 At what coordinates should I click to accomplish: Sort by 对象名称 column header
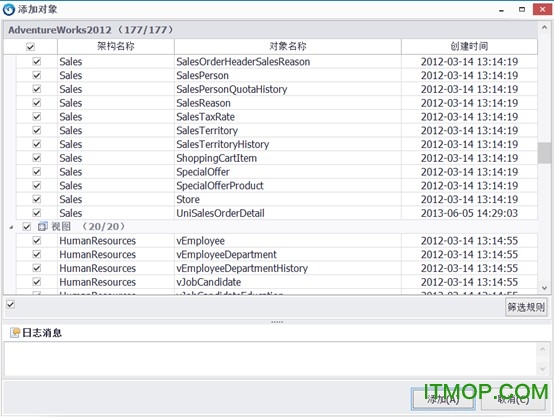288,46
